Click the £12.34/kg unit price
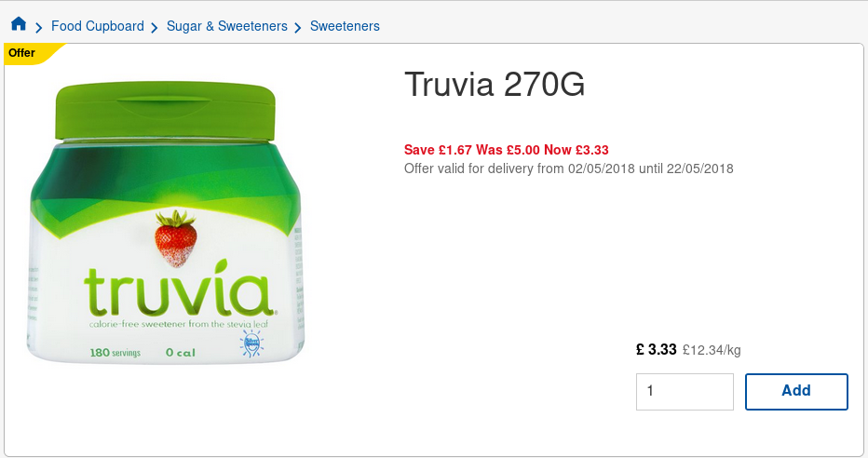868x458 pixels. pyautogui.click(x=712, y=350)
